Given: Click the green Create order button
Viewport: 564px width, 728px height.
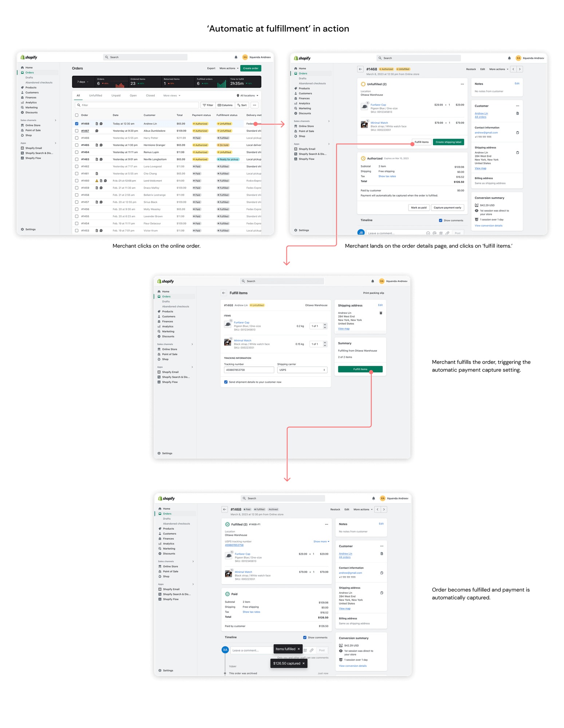Looking at the screenshot, I should (x=251, y=68).
